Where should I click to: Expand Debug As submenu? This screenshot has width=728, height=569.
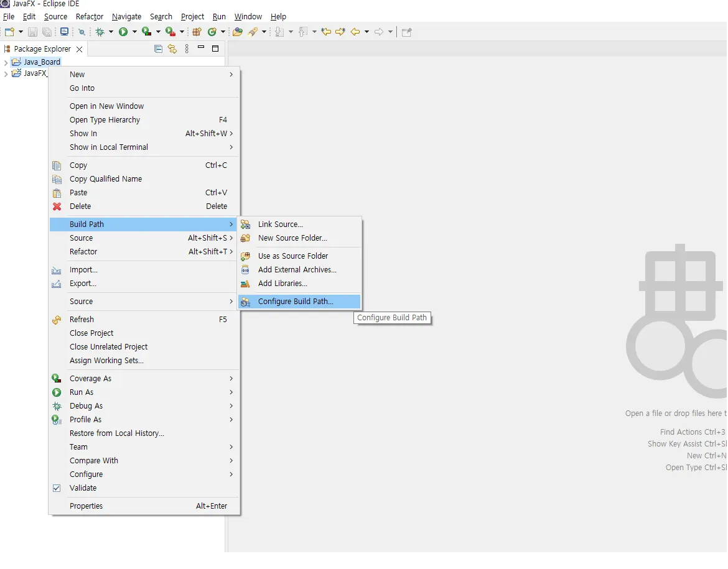(x=145, y=405)
